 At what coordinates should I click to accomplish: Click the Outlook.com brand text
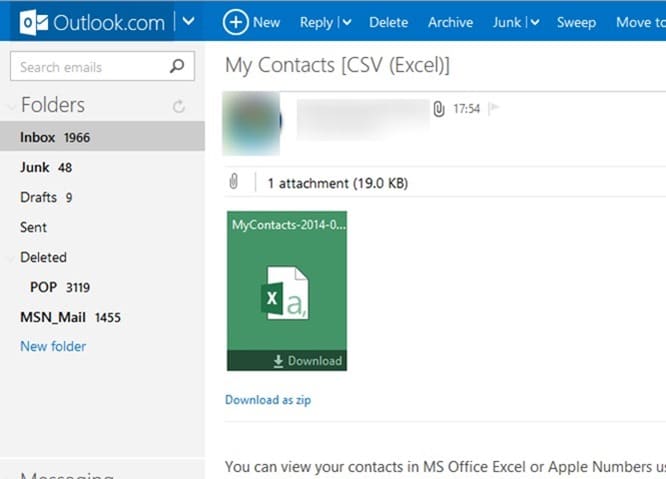[x=109, y=23]
